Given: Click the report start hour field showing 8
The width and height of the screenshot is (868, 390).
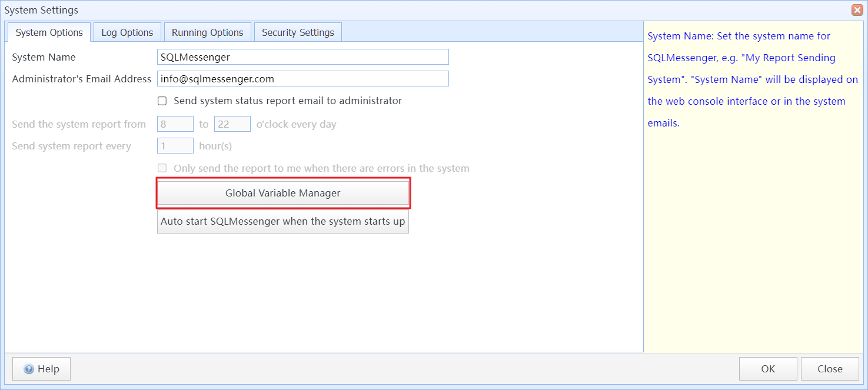Looking at the screenshot, I should (175, 124).
